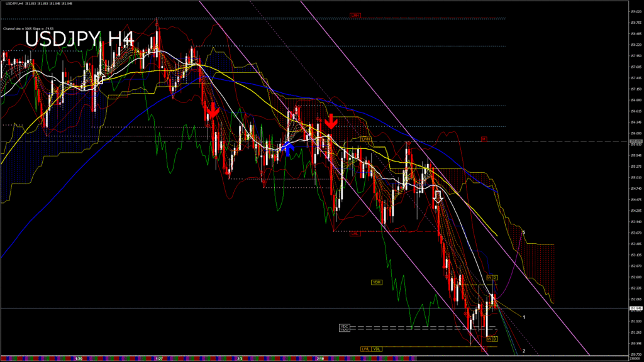Click the white hollow down arrow signal
Screen dimensions: 644x362
pos(438,197)
